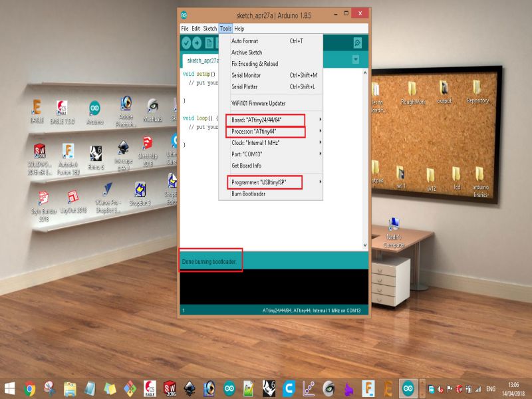Screen dimensions: 532x399
Task: Select the w12 desktop folder
Action: 431,180
